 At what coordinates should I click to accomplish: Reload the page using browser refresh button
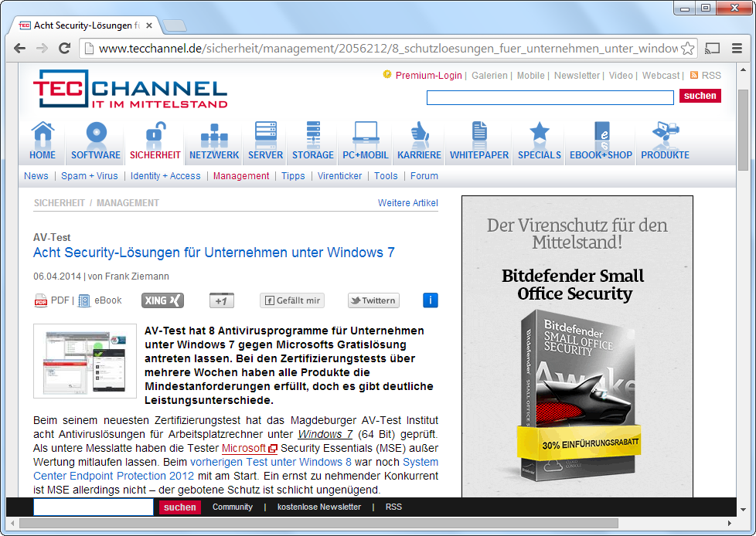(65, 48)
